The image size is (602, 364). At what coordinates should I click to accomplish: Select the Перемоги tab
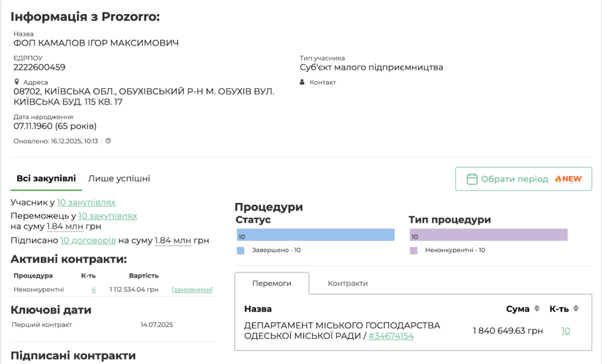point(272,284)
